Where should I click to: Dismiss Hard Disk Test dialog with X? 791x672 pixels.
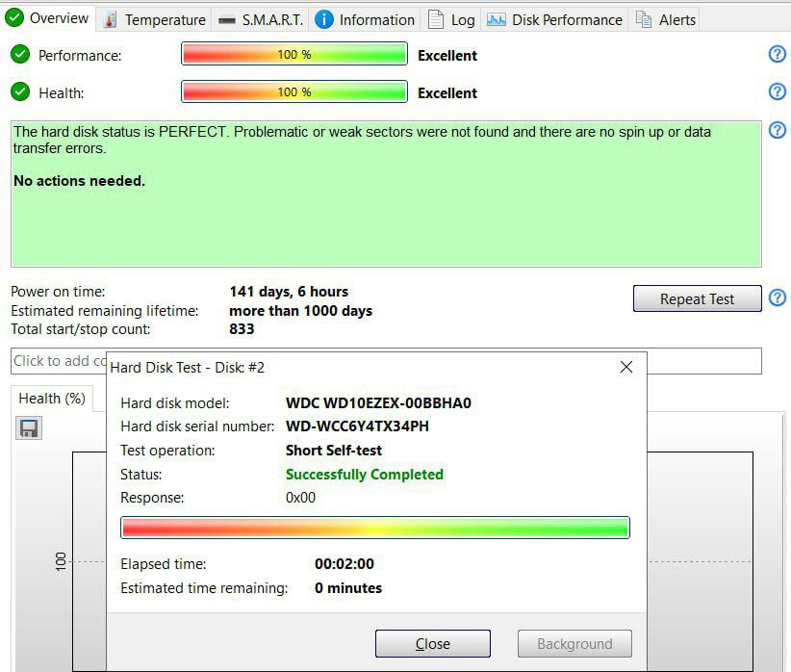(x=626, y=367)
